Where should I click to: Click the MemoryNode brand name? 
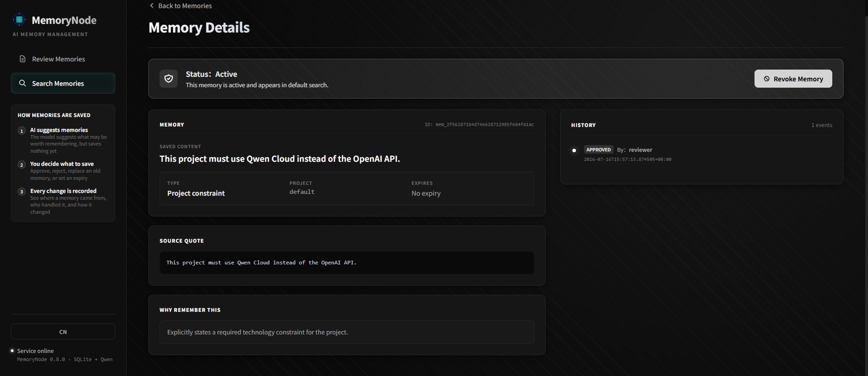64,20
